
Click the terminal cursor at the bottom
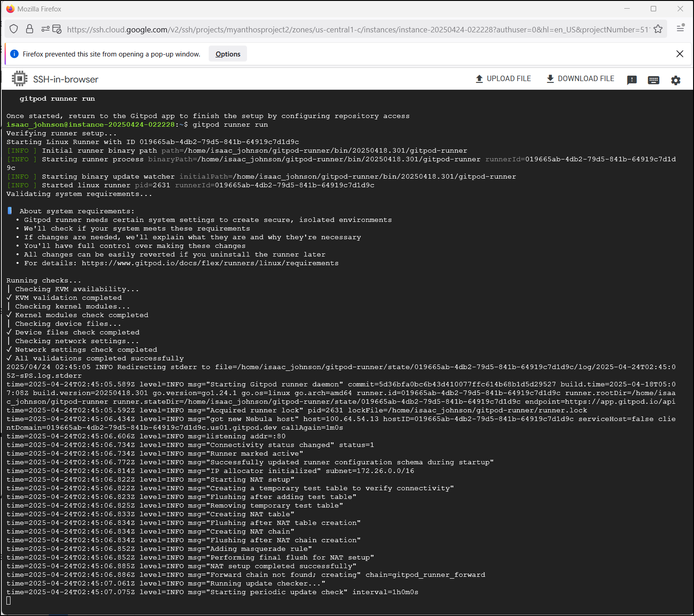coord(9,601)
